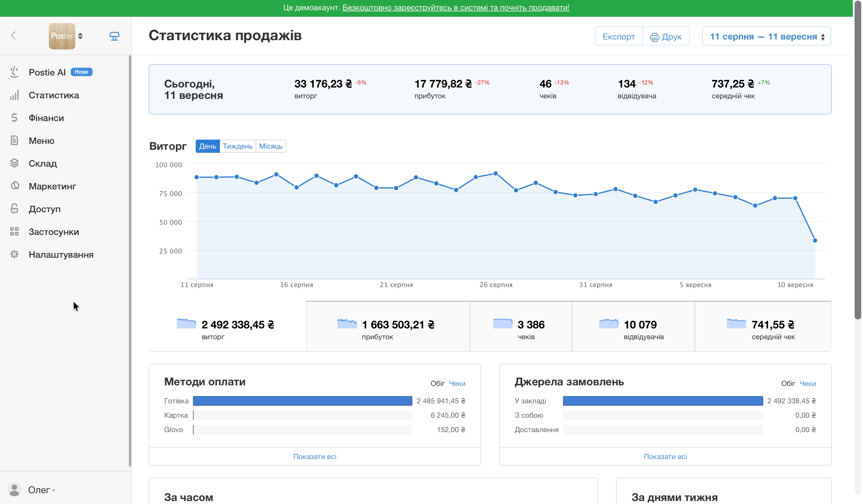Click sparkline icon beside 3 386 чеків

click(503, 324)
